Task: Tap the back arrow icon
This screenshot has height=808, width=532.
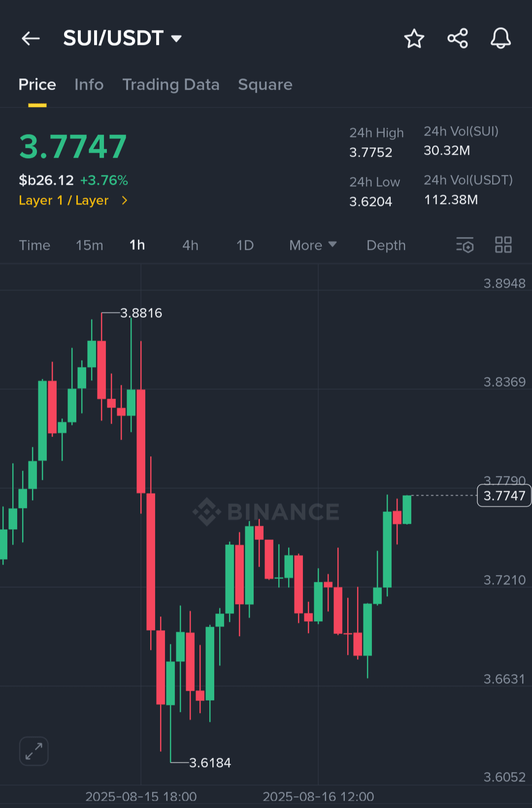Action: click(31, 38)
